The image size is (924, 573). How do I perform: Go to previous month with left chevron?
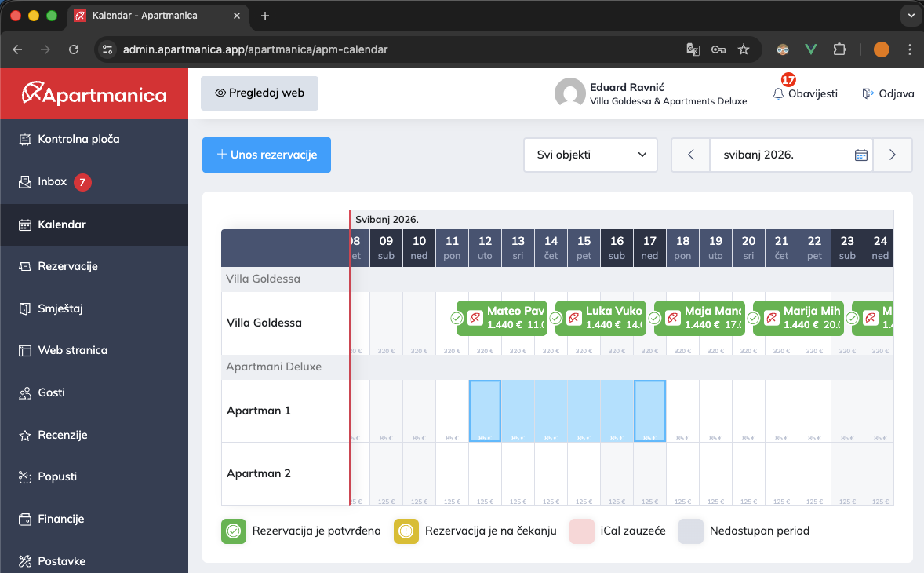click(690, 155)
